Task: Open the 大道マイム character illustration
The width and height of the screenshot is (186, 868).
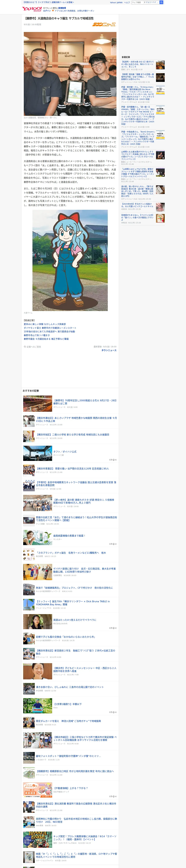Action: click(x=70, y=260)
